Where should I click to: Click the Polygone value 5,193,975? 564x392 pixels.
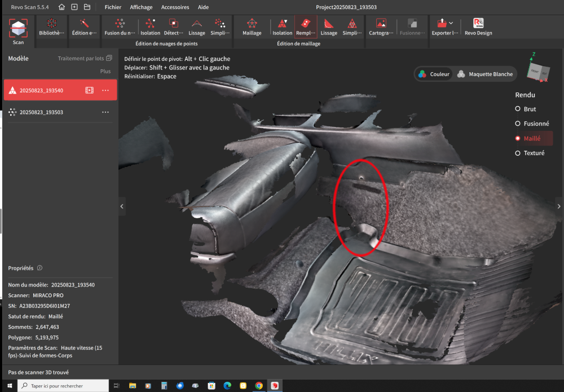[47, 337]
